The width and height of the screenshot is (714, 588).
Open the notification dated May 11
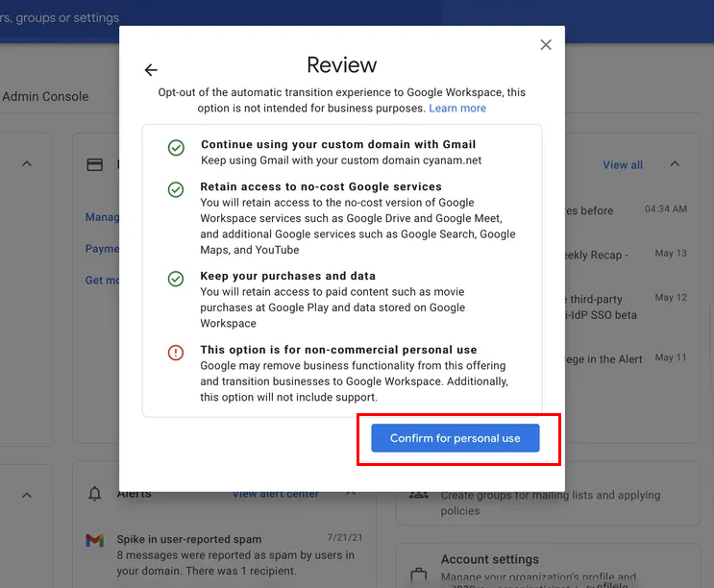tap(627, 358)
